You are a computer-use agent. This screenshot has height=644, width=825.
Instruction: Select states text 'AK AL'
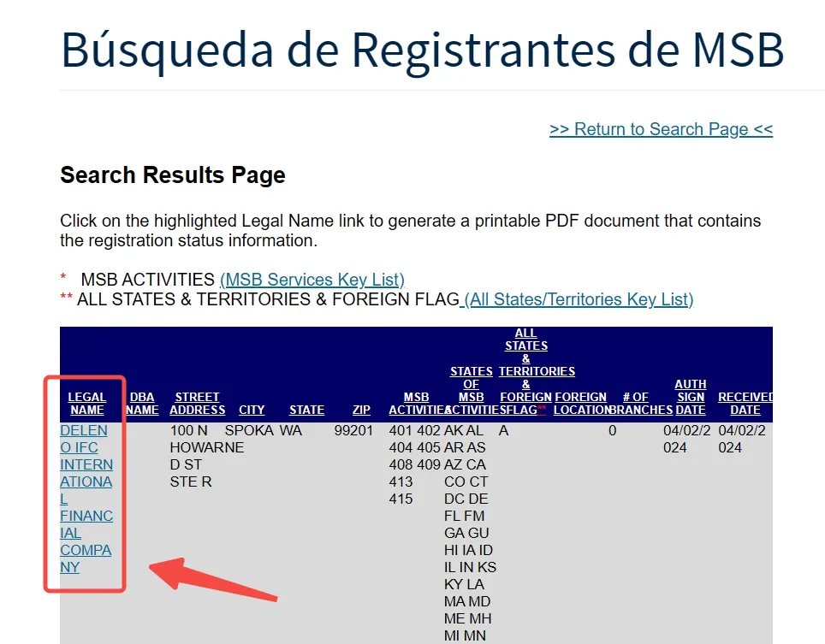tap(464, 430)
